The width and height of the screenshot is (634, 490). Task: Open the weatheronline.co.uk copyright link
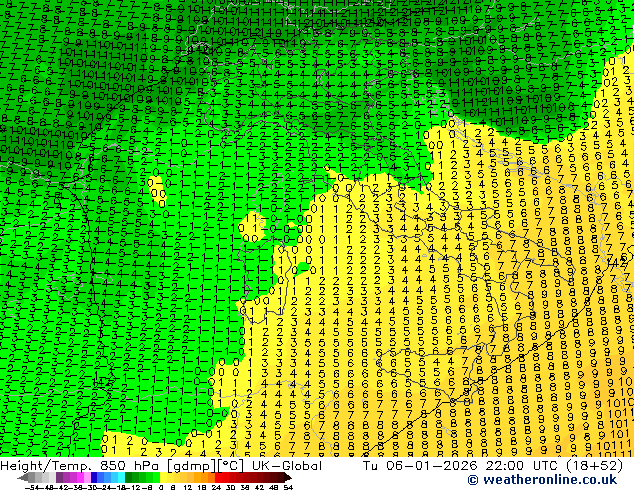click(x=542, y=480)
